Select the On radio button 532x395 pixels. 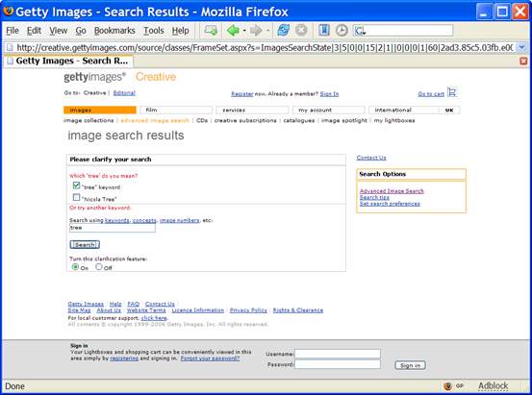[75, 267]
